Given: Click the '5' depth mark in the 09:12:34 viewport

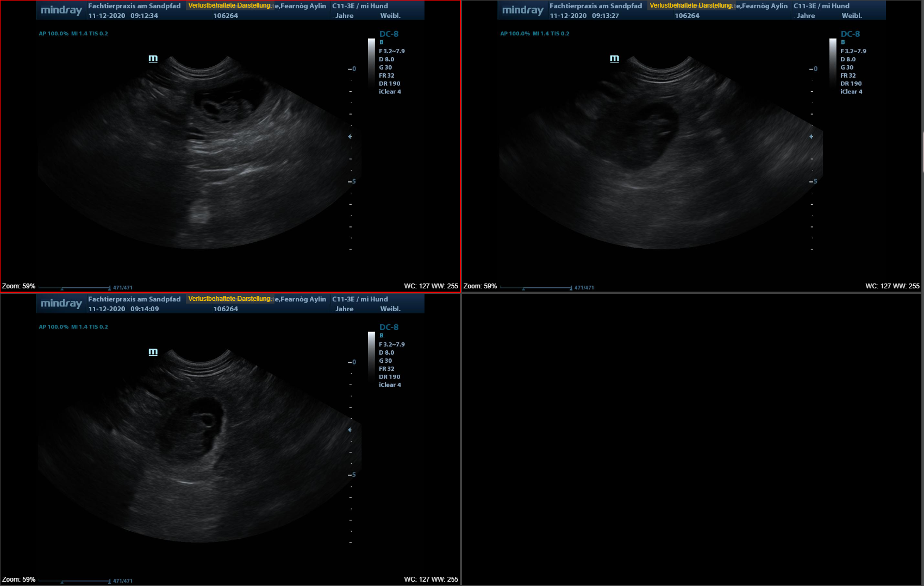Looking at the screenshot, I should coord(354,181).
